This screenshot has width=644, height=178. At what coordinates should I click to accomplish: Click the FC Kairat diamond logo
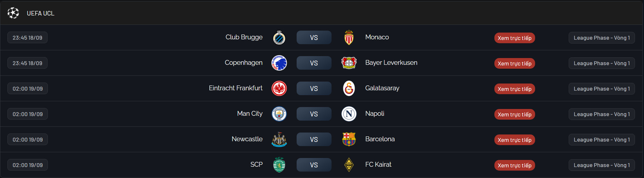349,165
